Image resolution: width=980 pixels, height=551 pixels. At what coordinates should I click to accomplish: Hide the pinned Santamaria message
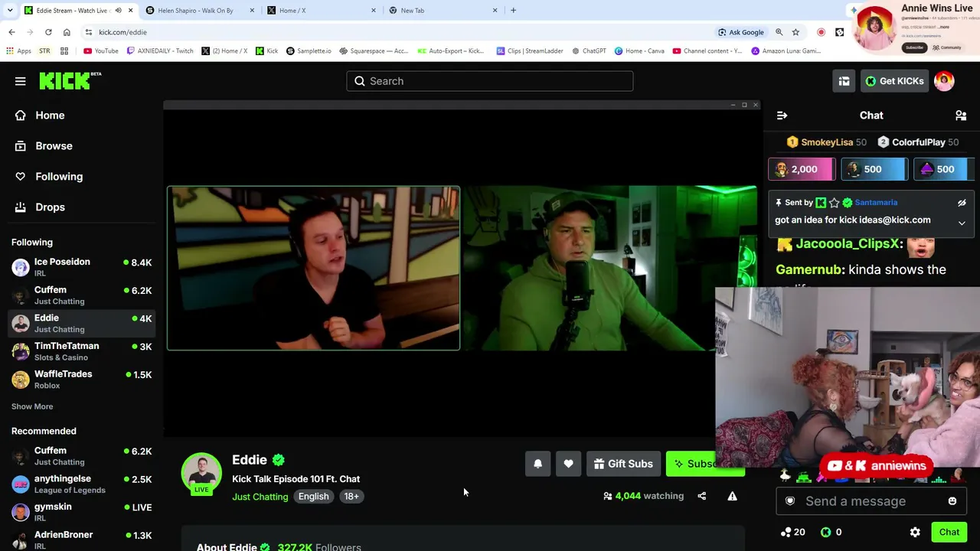tap(962, 203)
